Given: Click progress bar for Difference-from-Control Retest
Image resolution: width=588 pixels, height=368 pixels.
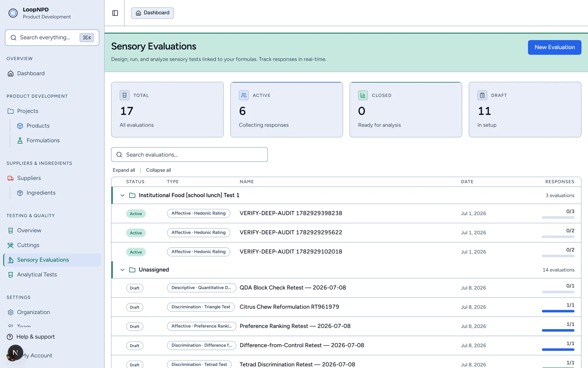Looking at the screenshot, I should pos(558,349).
